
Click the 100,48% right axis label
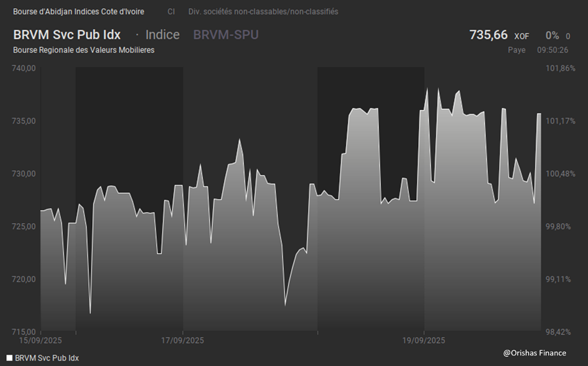(x=560, y=174)
